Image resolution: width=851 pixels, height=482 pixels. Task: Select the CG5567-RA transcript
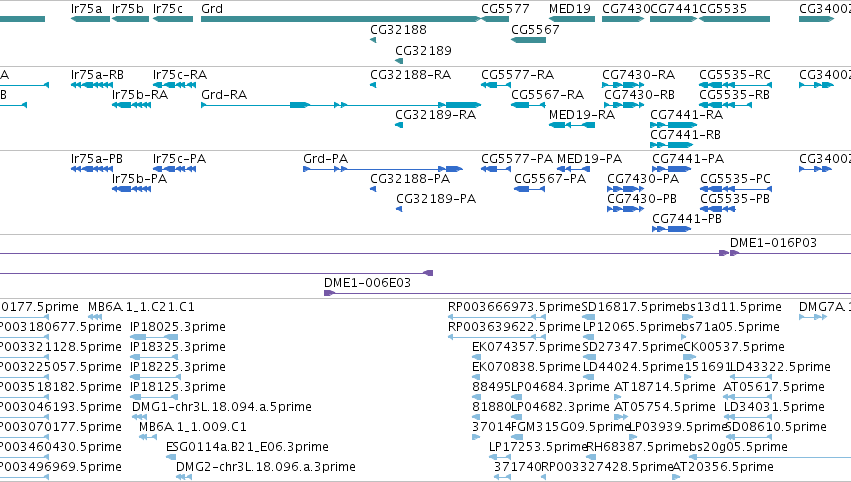[x=528, y=105]
